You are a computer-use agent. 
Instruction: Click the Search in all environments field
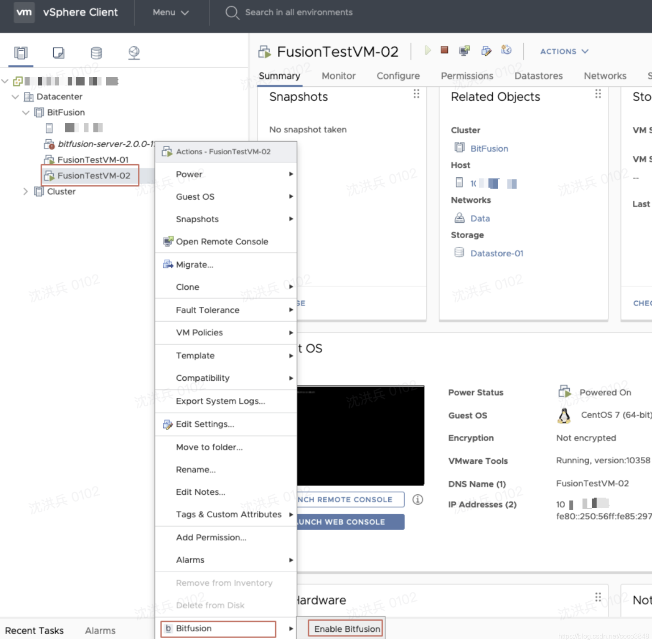click(x=298, y=12)
